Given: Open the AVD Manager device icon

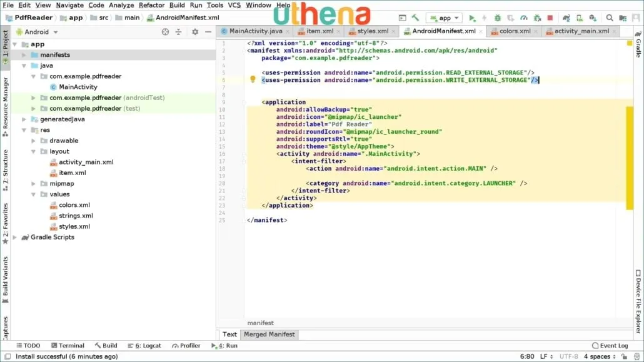Looking at the screenshot, I should [580, 18].
